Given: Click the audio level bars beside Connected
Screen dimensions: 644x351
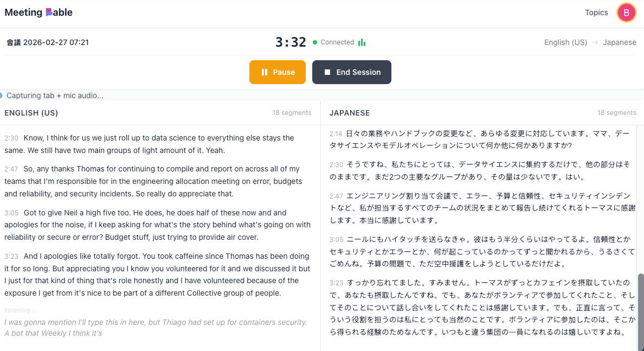Looking at the screenshot, I should tap(362, 41).
